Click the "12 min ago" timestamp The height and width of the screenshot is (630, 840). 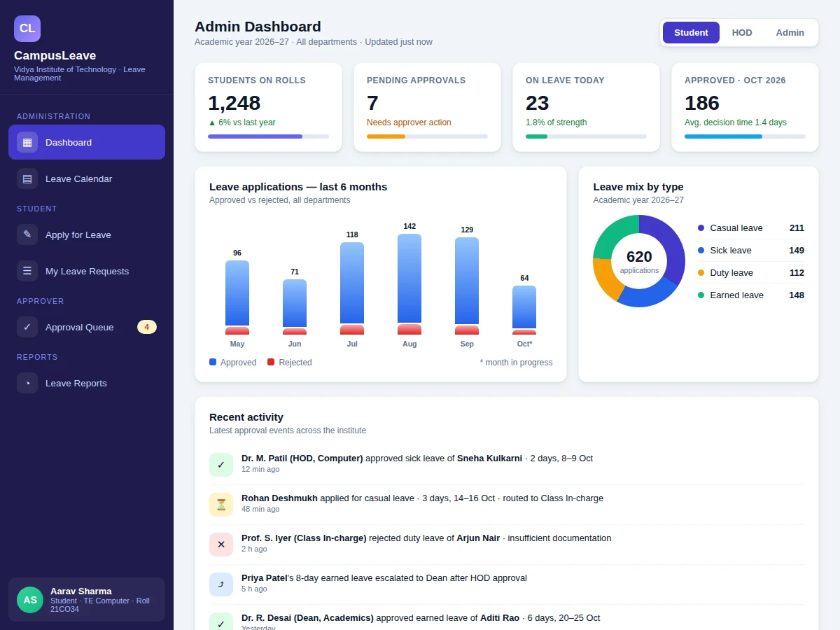pos(260,469)
